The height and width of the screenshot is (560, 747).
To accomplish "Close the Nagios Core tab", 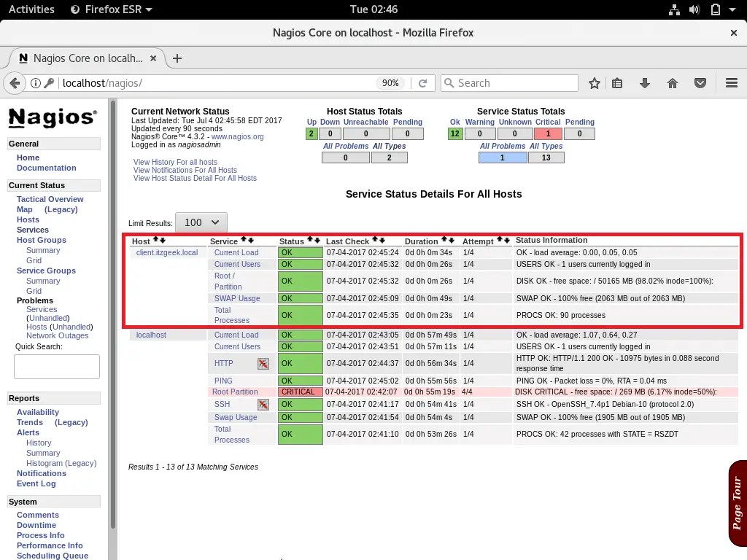I will [x=153, y=58].
